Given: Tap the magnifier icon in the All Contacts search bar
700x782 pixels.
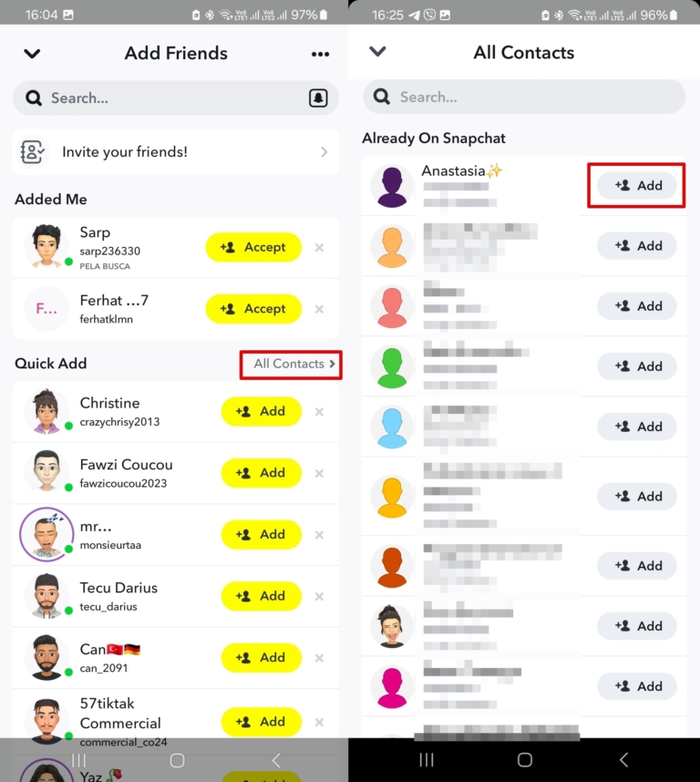Looking at the screenshot, I should (380, 97).
